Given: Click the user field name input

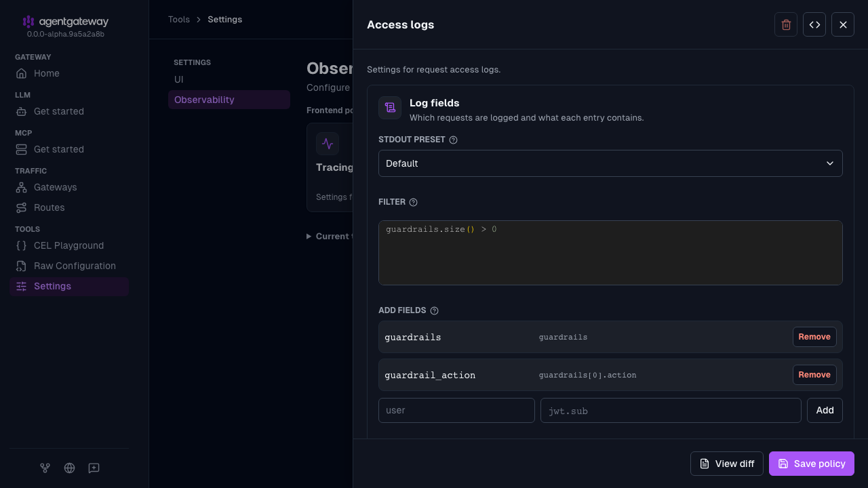Looking at the screenshot, I should click(x=456, y=410).
